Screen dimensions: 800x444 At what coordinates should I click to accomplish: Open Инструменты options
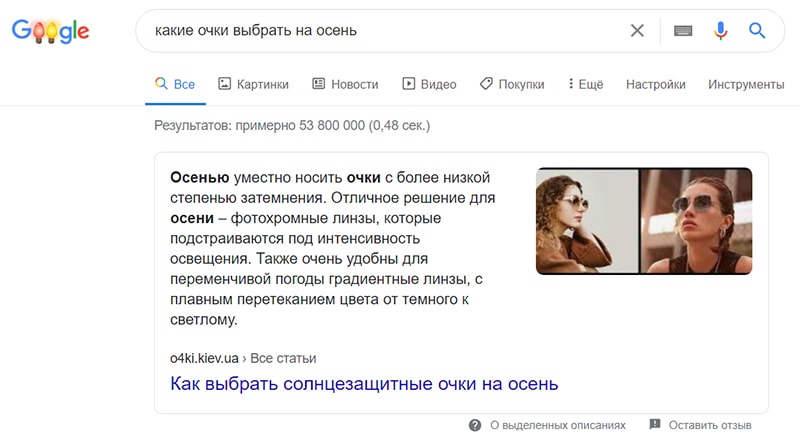(x=746, y=84)
